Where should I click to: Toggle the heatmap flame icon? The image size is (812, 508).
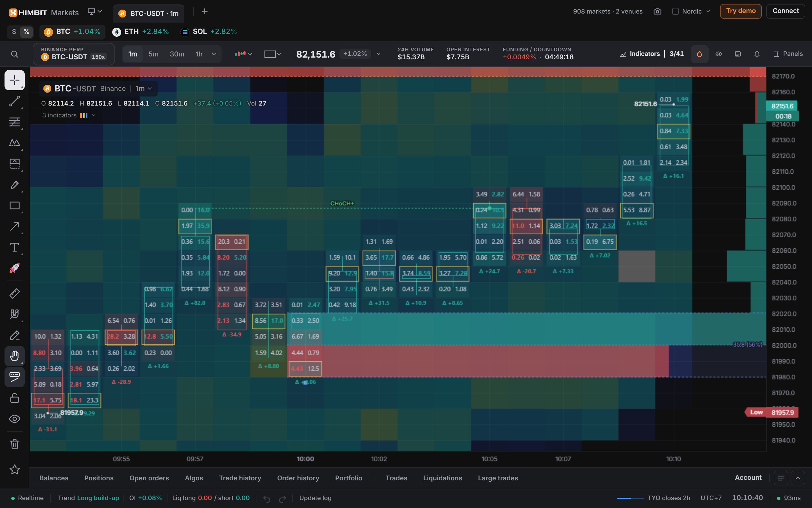pos(700,54)
